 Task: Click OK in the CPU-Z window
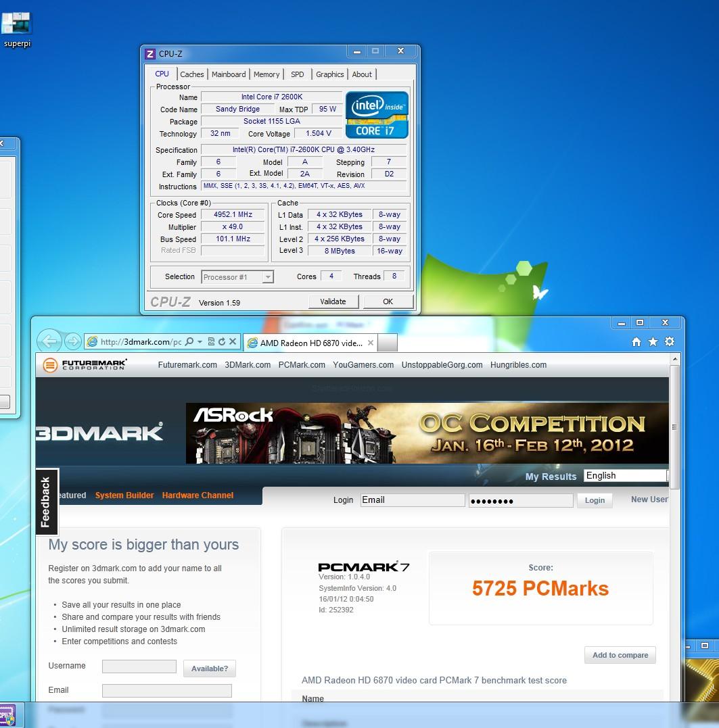tap(388, 301)
